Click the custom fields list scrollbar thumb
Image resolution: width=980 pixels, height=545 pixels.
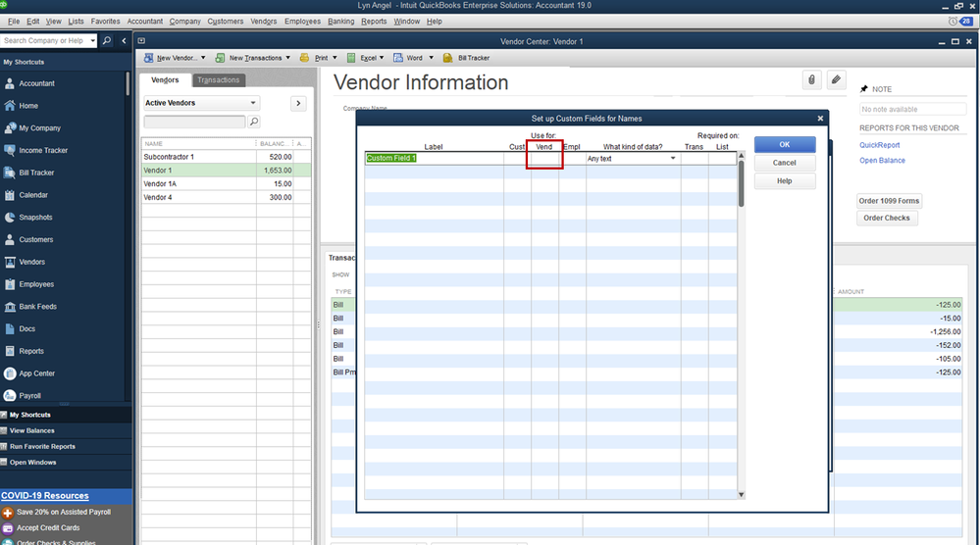tap(742, 183)
